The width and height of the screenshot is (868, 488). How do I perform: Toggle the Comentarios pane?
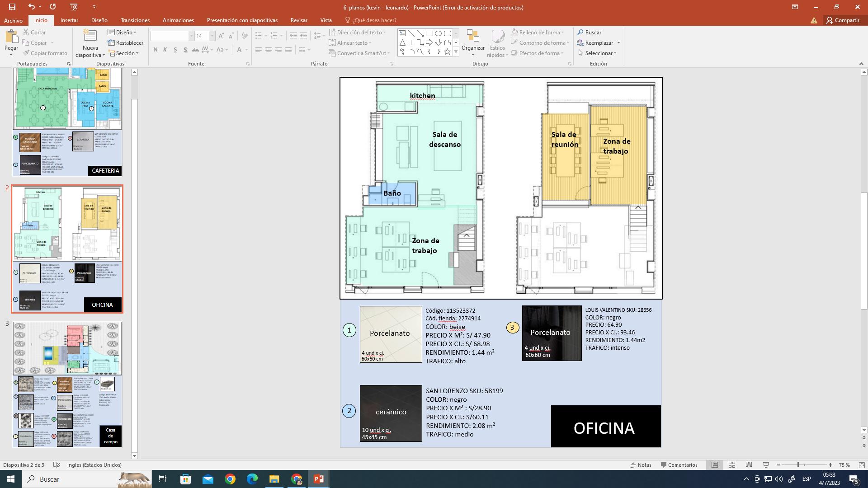point(679,465)
